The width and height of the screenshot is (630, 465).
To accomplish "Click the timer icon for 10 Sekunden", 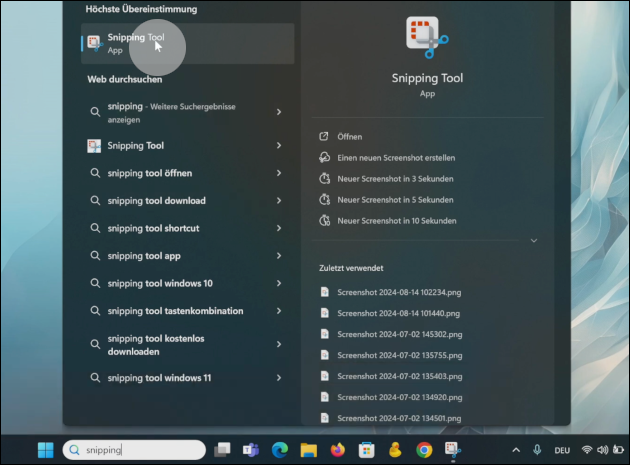I will [324, 220].
